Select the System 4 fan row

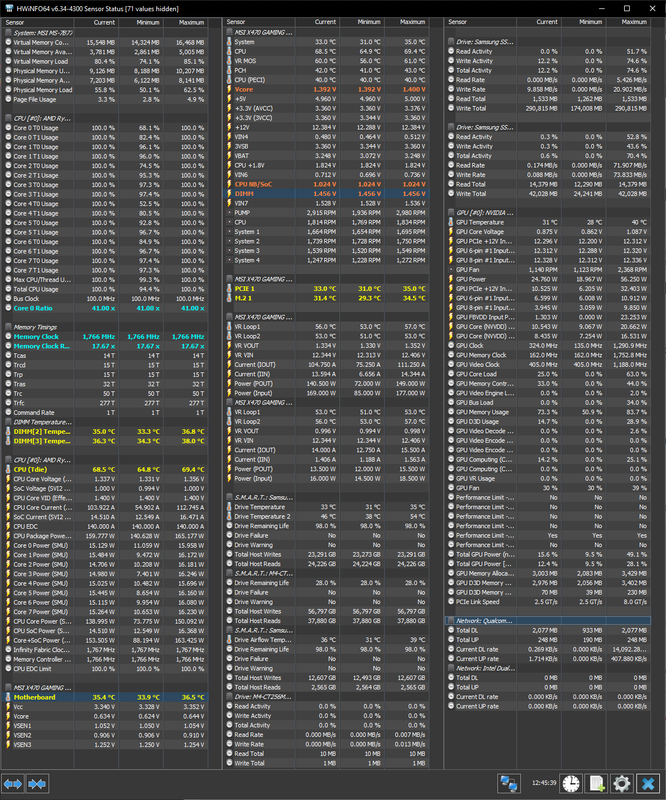pos(327,260)
